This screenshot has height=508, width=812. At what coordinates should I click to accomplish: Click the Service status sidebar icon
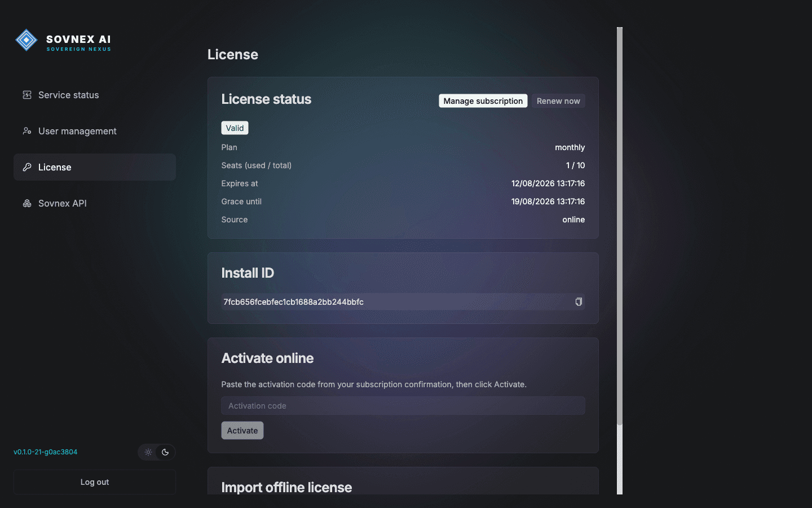pyautogui.click(x=27, y=95)
